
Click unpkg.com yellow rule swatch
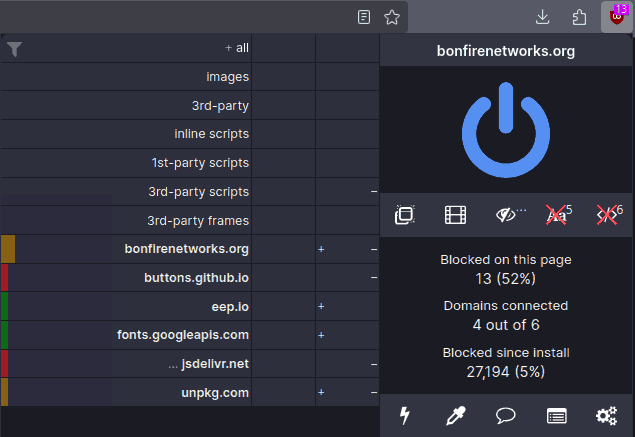(x=4, y=392)
